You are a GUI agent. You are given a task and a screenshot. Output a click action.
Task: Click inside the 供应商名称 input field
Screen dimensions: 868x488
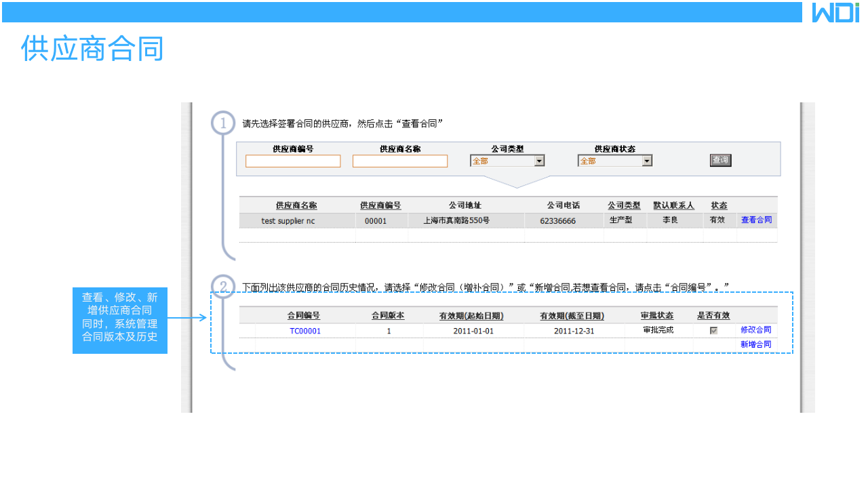(399, 161)
